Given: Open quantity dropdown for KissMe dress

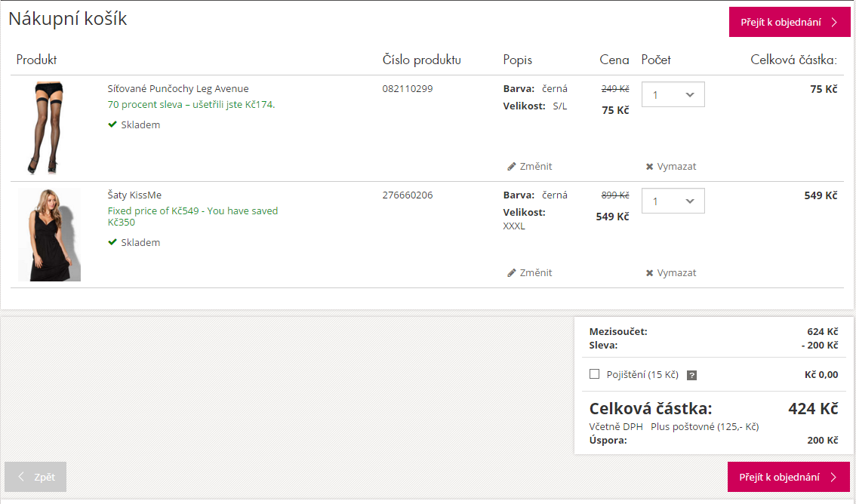Looking at the screenshot, I should 673,201.
